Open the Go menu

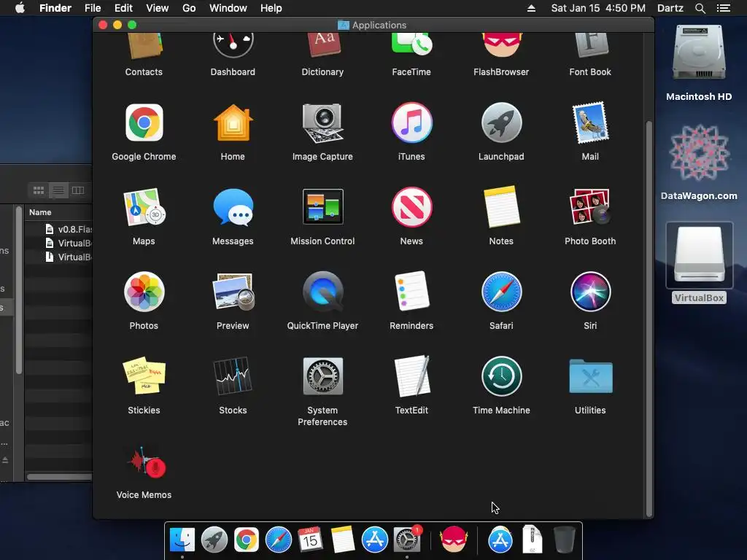coord(189,8)
